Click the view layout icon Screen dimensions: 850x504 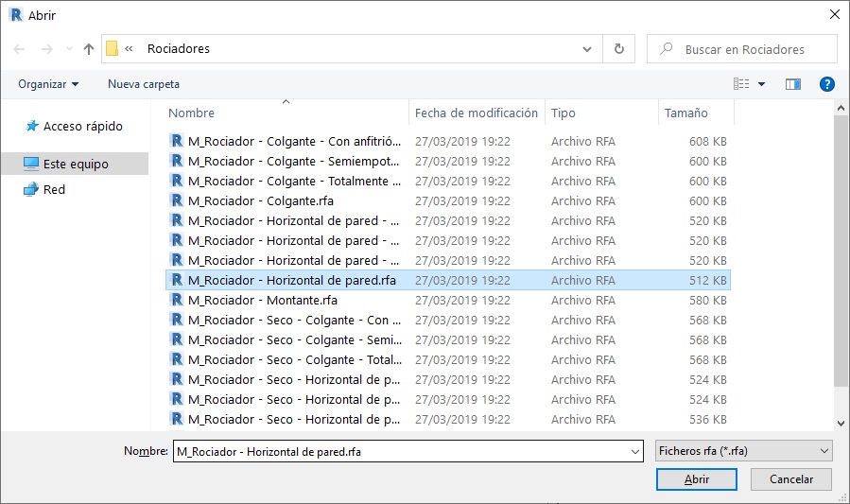point(741,84)
